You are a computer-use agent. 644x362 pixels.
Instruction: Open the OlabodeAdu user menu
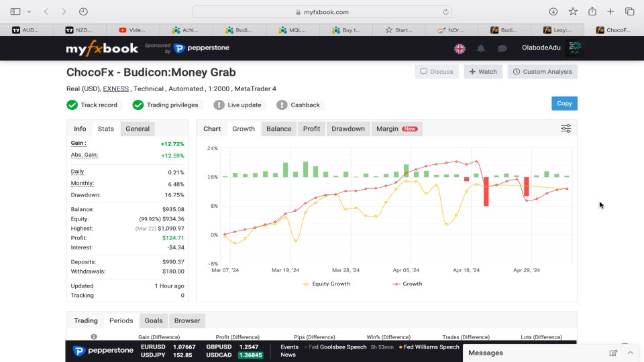coord(541,48)
